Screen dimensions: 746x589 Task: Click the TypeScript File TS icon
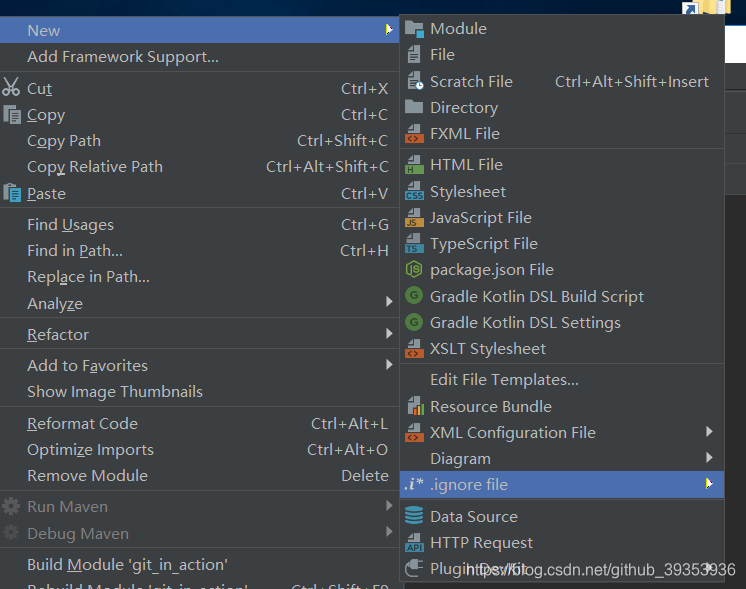[x=414, y=244]
